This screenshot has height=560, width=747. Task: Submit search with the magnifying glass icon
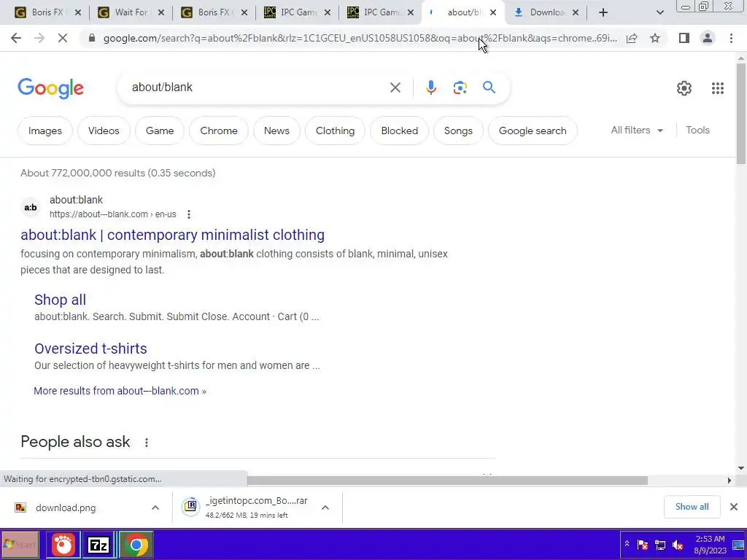coord(489,87)
